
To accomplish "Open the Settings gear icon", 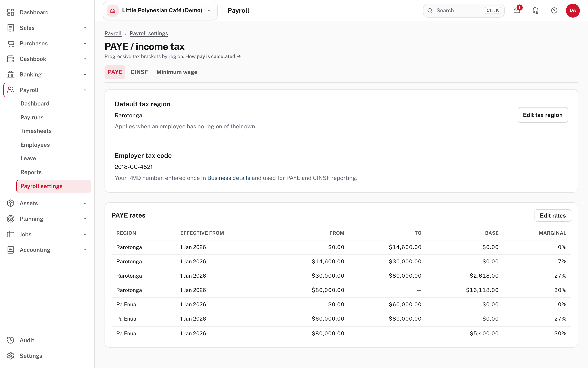I will point(10,356).
